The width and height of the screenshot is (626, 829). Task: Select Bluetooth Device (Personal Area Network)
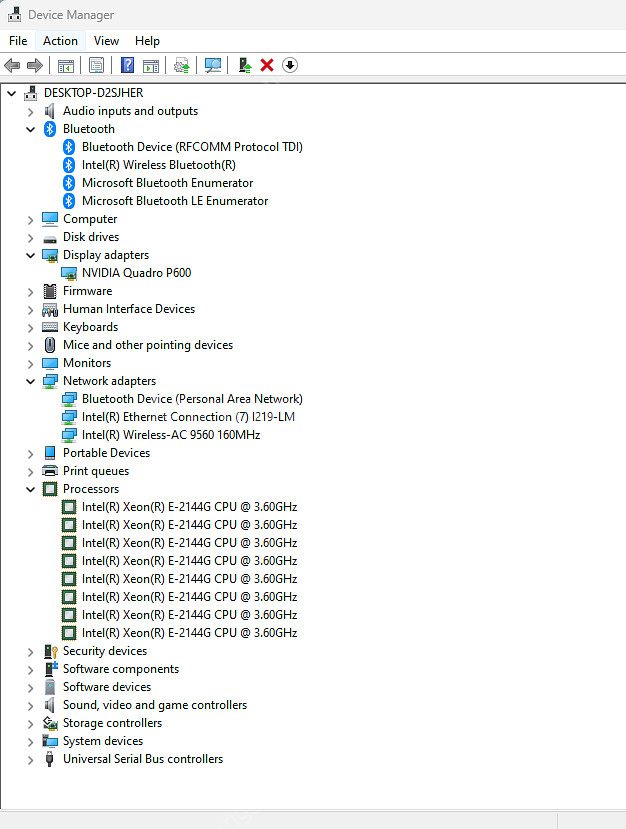click(x=192, y=399)
